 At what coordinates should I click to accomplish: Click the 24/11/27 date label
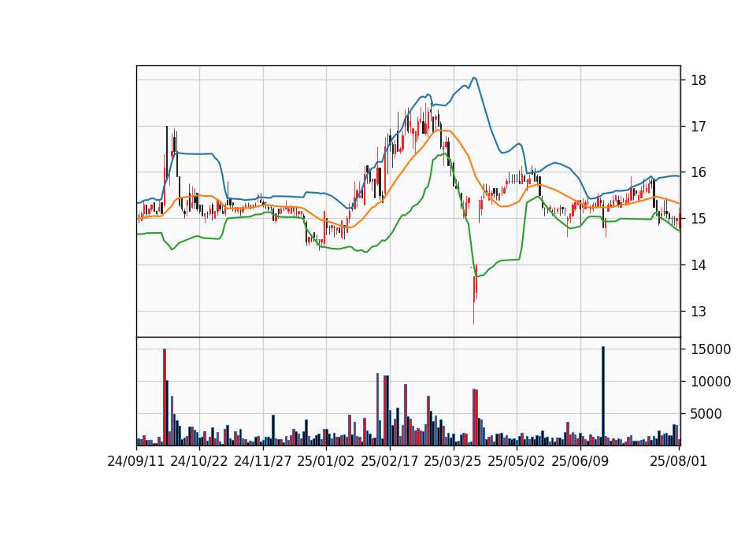(x=263, y=461)
